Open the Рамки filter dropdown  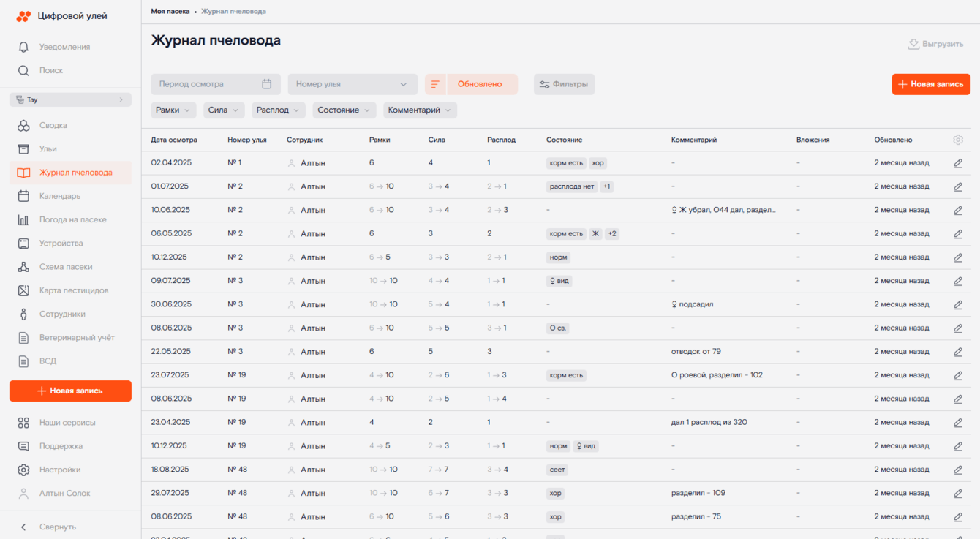(174, 110)
